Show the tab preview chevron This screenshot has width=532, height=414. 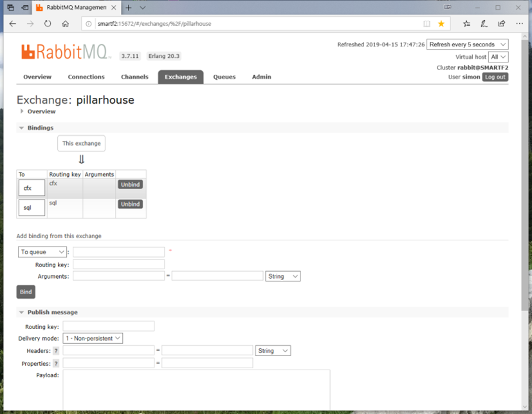(x=143, y=8)
